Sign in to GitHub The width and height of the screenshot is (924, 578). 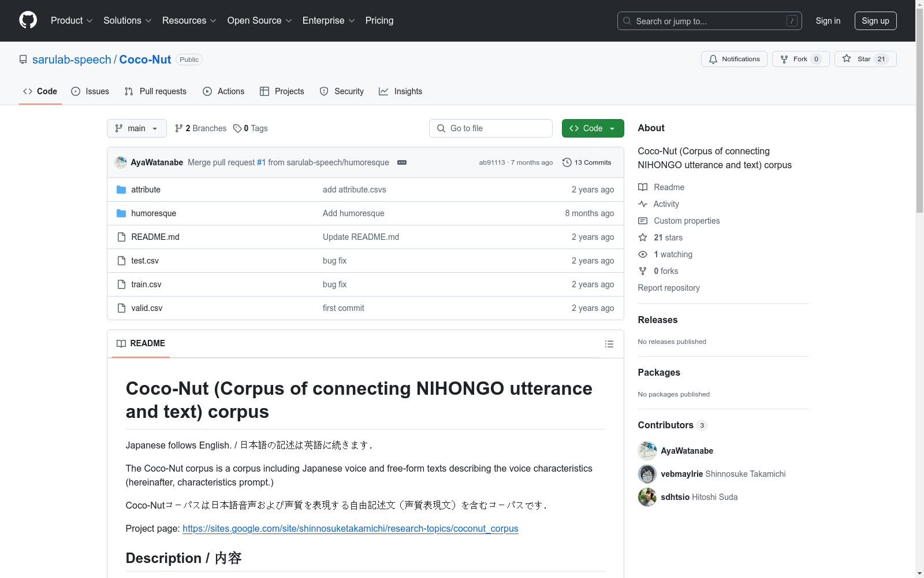828,21
